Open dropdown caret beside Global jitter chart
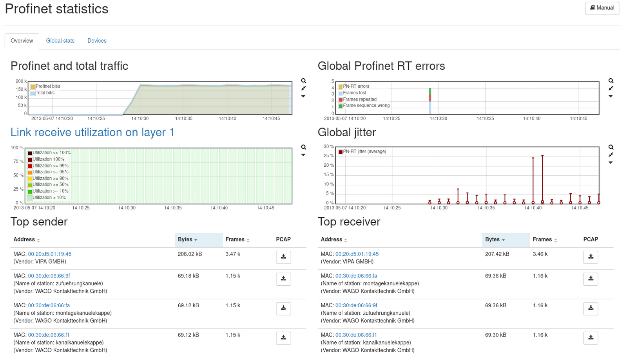627x364 pixels. (x=611, y=162)
